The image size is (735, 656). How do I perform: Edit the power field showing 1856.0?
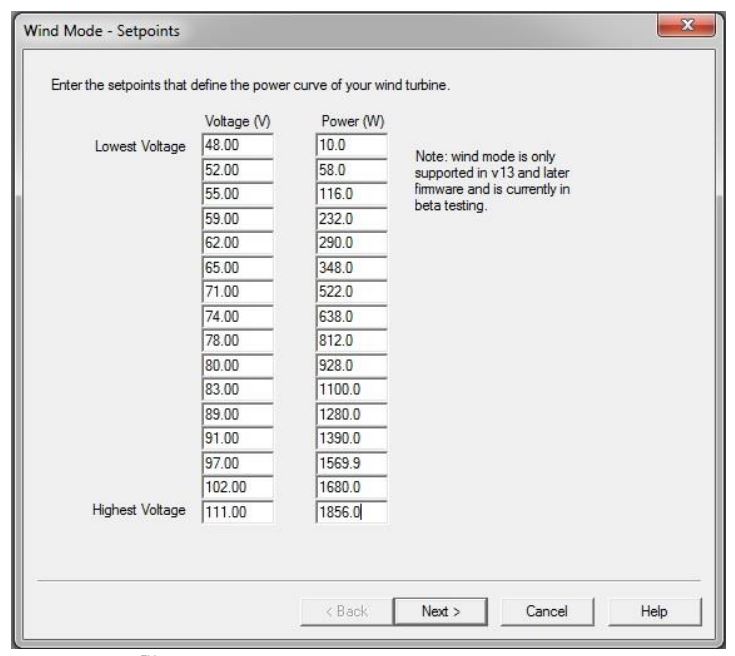tap(350, 514)
